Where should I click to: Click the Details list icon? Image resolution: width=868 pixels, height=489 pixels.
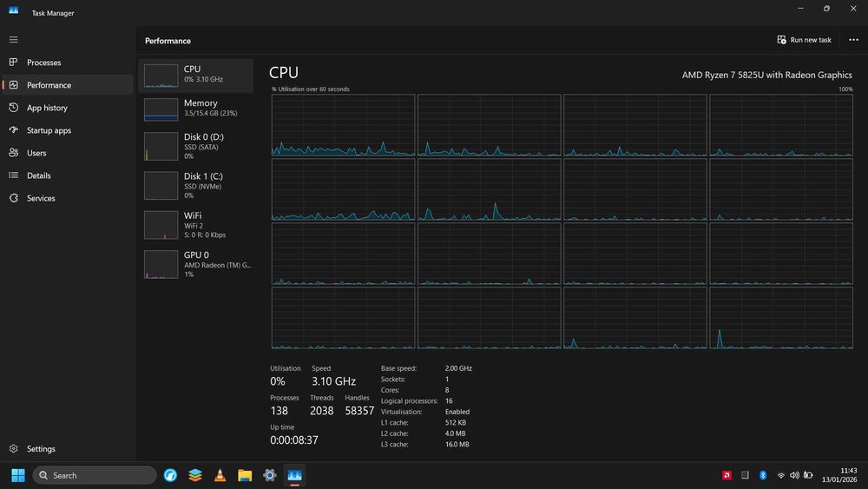(13, 175)
